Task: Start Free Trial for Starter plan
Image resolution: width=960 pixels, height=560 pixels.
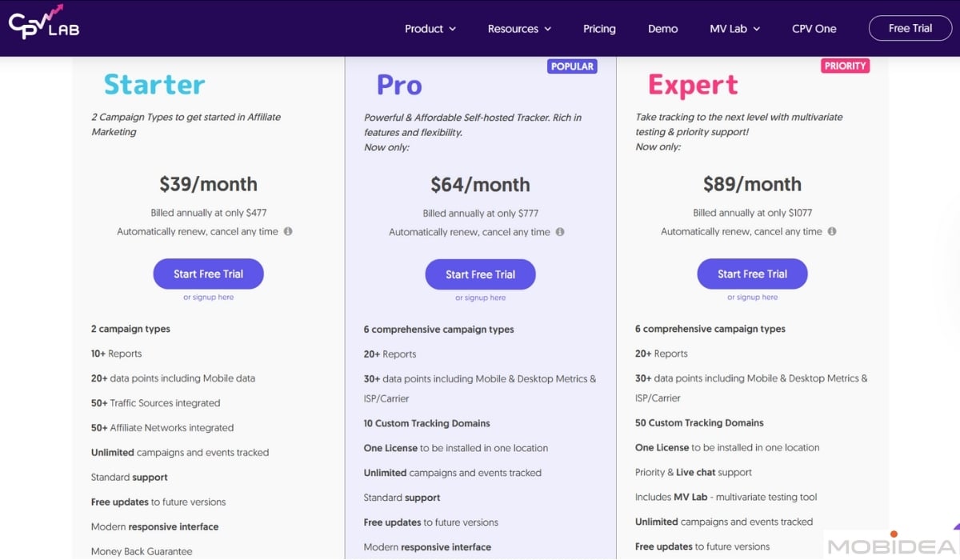Action: [x=208, y=274]
